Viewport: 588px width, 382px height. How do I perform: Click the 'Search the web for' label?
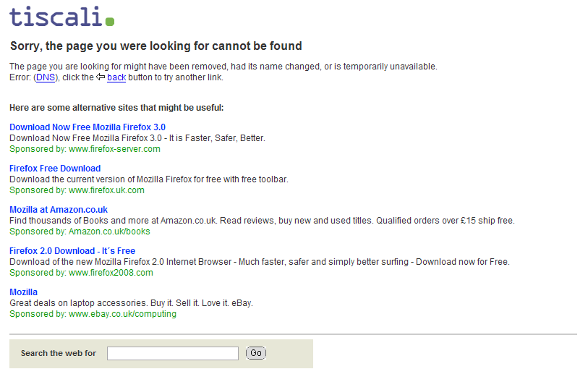(59, 353)
